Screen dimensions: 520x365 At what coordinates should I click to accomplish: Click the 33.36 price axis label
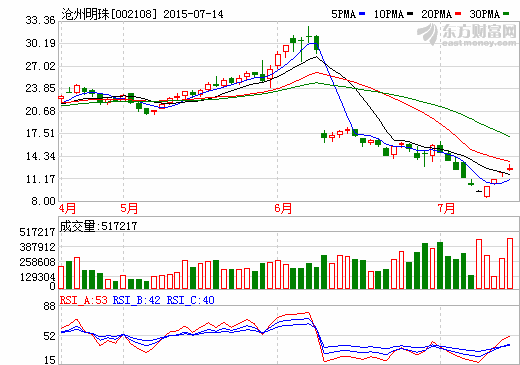[40, 21]
